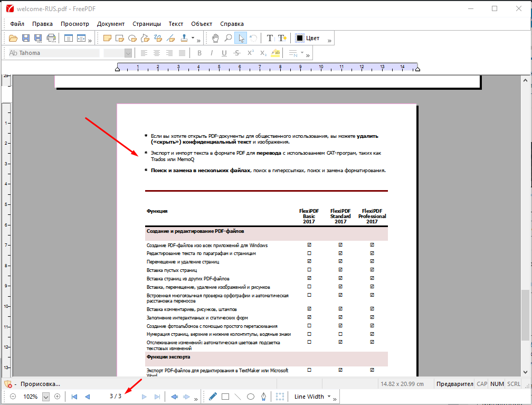Justify the paragraph text
Screen dimensions: 532x405
[182, 53]
